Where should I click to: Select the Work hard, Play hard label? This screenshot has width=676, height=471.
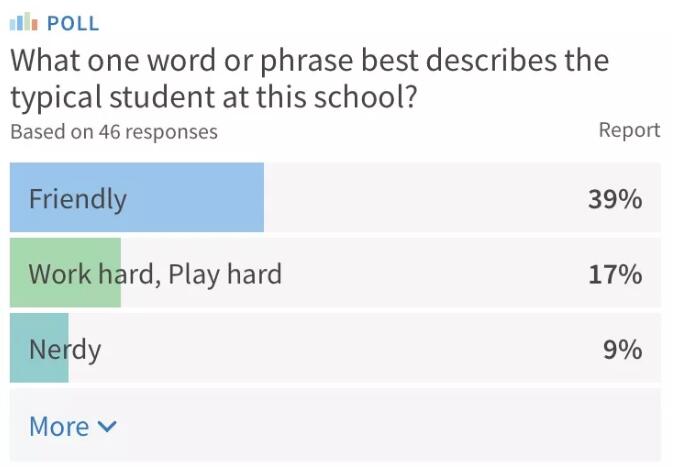click(x=155, y=273)
